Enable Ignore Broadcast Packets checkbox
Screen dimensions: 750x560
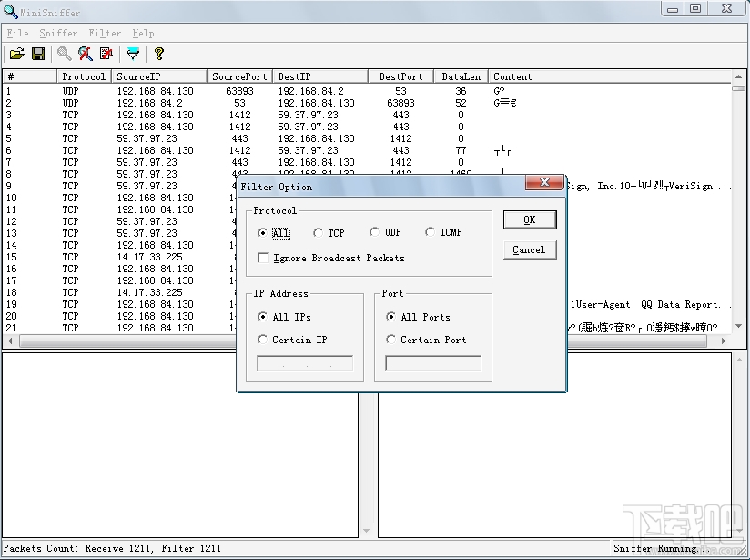point(263,258)
